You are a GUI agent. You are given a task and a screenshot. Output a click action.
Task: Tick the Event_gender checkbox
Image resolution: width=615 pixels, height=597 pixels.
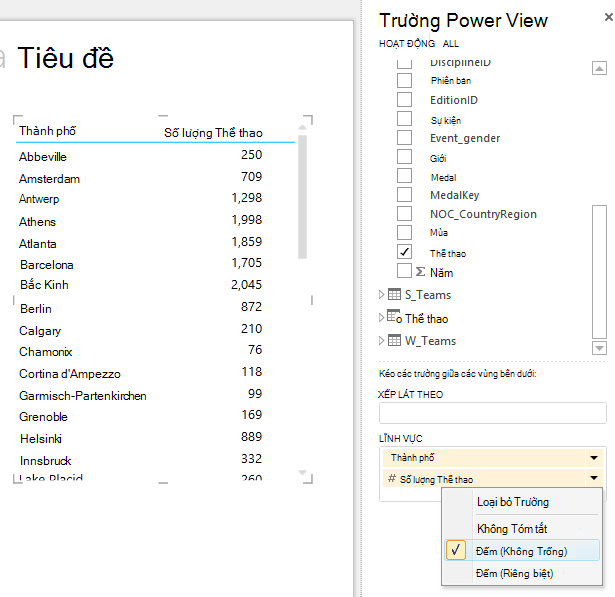[404, 138]
